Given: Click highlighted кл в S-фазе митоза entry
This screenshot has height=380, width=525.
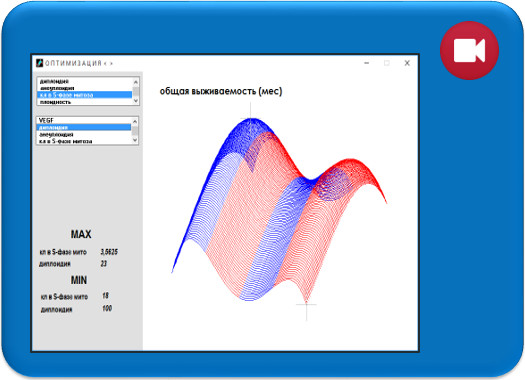Looking at the screenshot, I should 85,95.
